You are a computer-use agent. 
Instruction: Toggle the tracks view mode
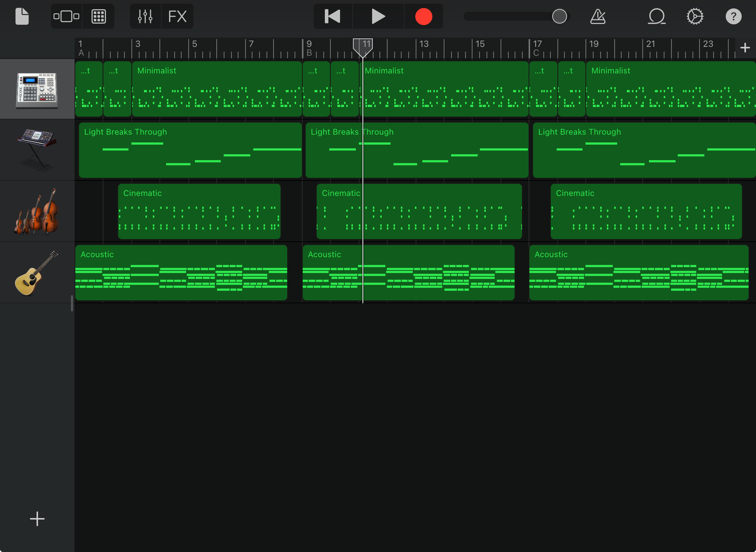coord(66,16)
